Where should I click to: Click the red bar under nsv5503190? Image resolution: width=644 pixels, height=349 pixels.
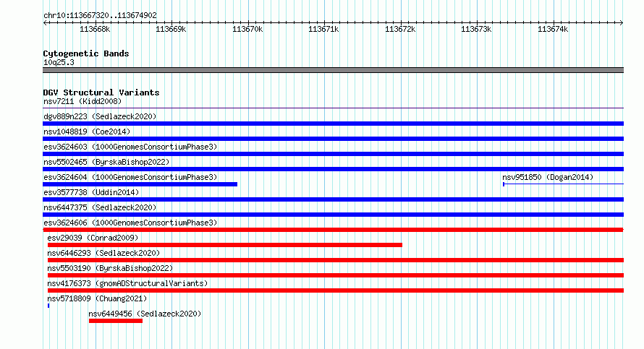(x=336, y=275)
